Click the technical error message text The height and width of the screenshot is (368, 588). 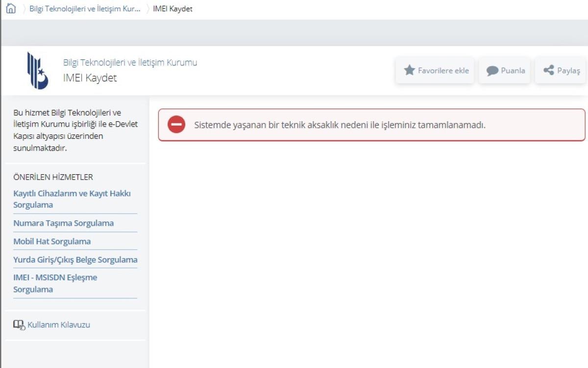click(340, 125)
